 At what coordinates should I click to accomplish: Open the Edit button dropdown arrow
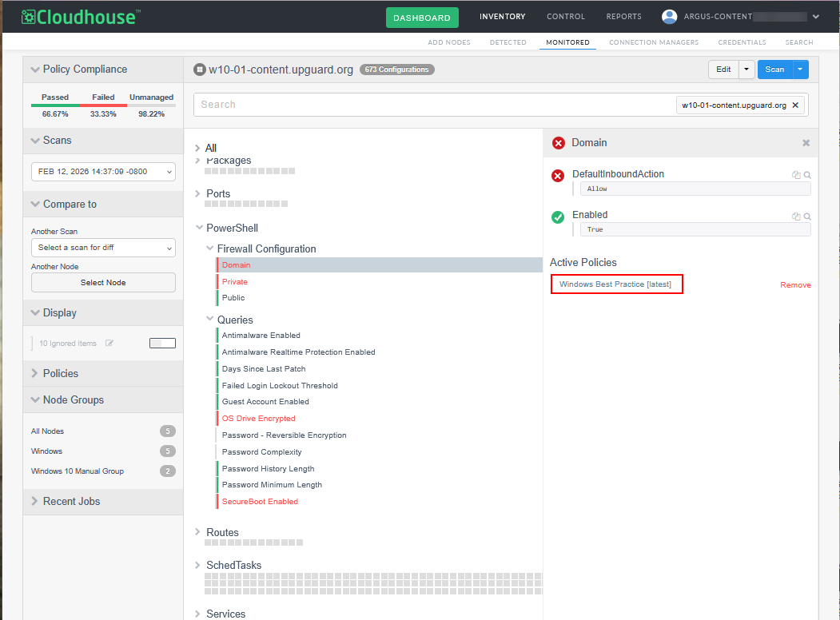pos(746,70)
